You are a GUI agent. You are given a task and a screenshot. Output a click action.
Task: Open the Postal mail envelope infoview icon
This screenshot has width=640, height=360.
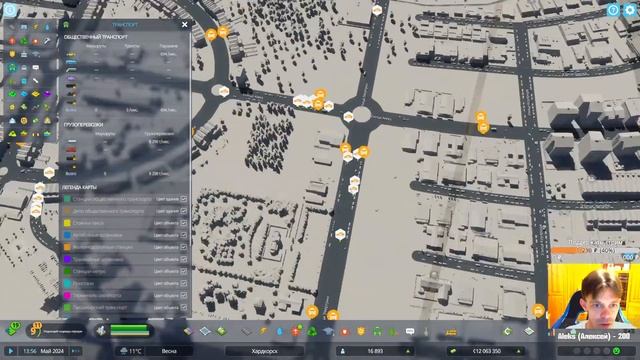click(36, 67)
